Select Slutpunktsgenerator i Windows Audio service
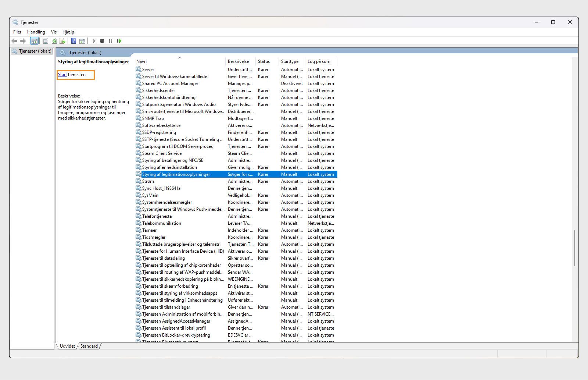The height and width of the screenshot is (380, 588). click(236, 104)
